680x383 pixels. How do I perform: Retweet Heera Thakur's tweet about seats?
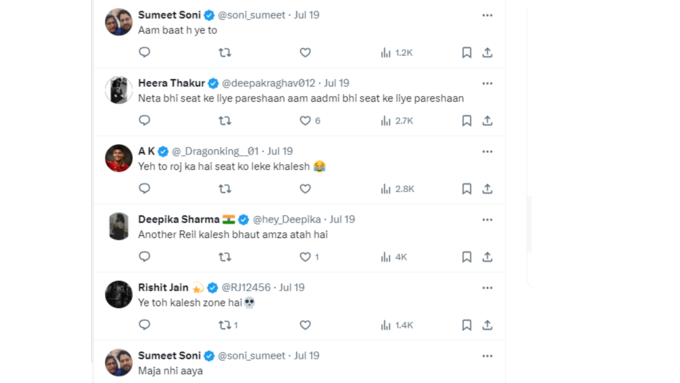click(225, 121)
